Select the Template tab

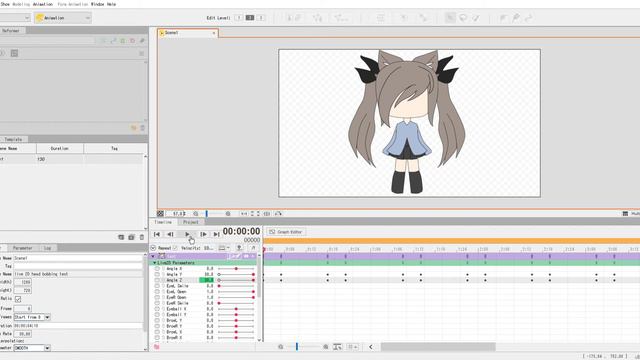tap(13, 139)
